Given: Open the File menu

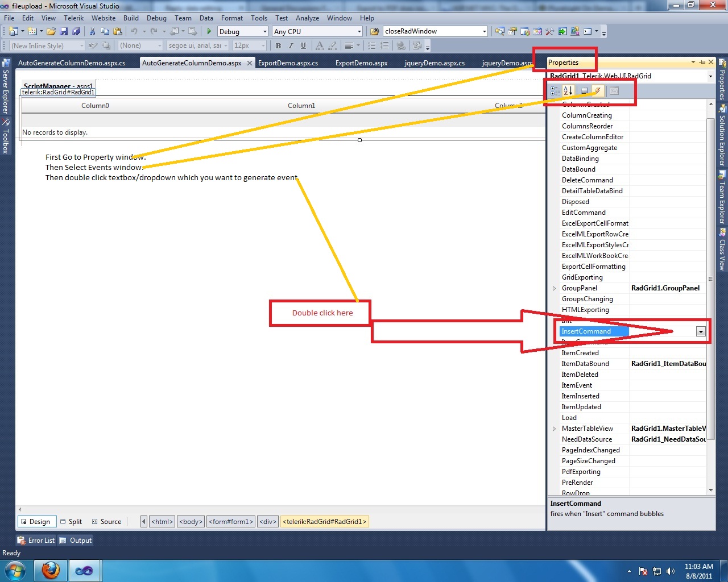Looking at the screenshot, I should (x=9, y=18).
